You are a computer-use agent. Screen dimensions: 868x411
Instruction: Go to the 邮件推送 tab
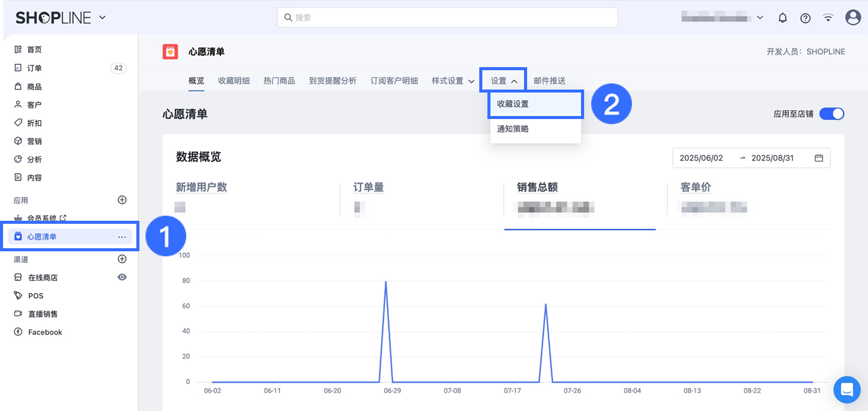pyautogui.click(x=549, y=81)
